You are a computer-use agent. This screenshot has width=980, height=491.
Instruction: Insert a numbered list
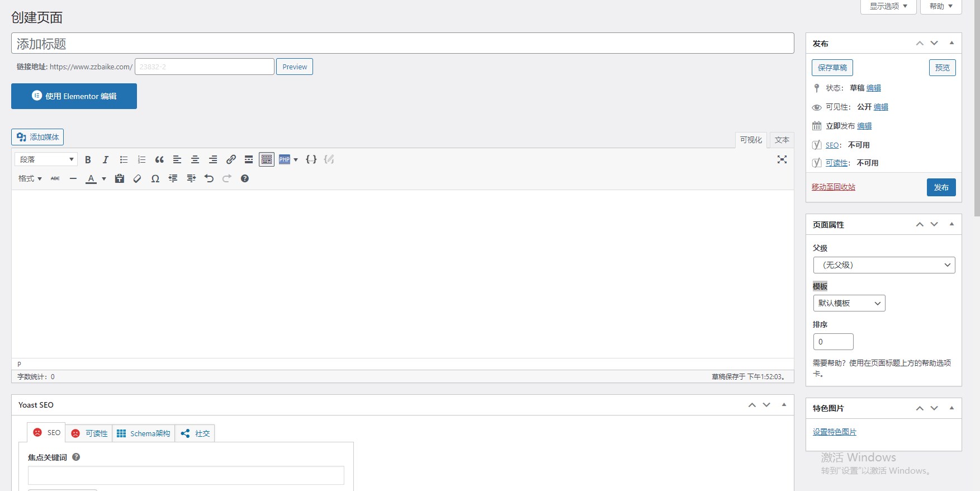point(141,160)
